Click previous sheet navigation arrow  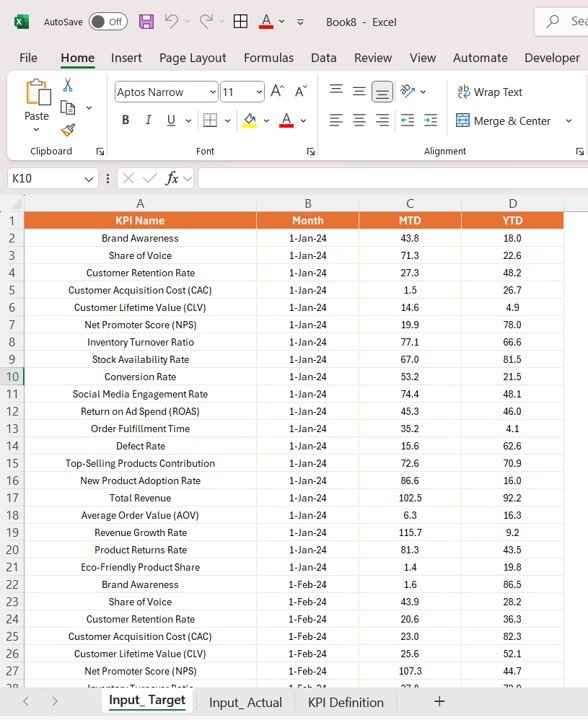pyautogui.click(x=26, y=701)
